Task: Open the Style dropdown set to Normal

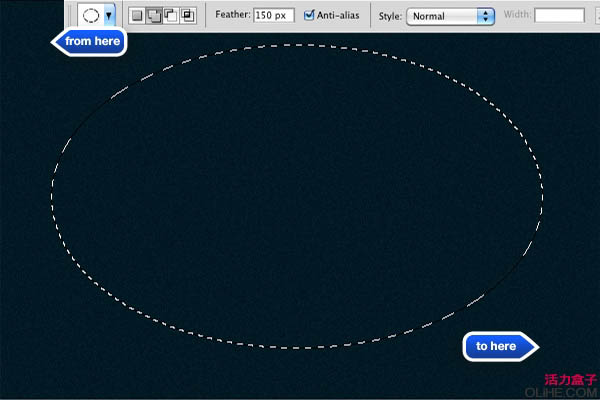Action: point(443,16)
